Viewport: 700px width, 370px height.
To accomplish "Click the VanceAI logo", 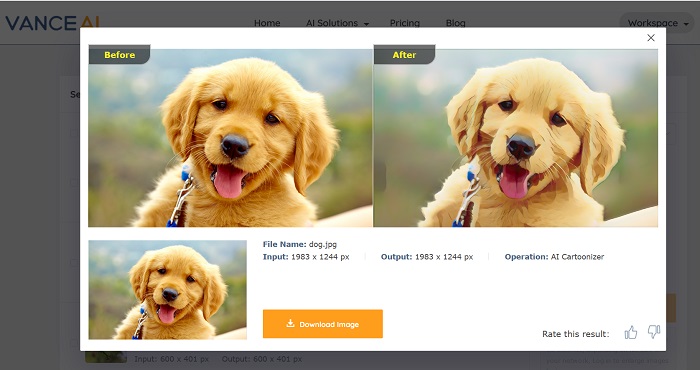I will coord(52,23).
